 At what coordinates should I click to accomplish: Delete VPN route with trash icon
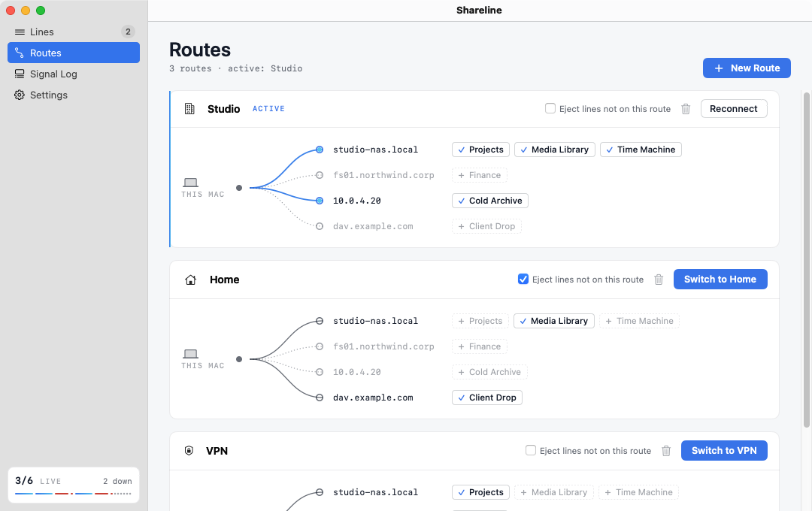tap(666, 451)
